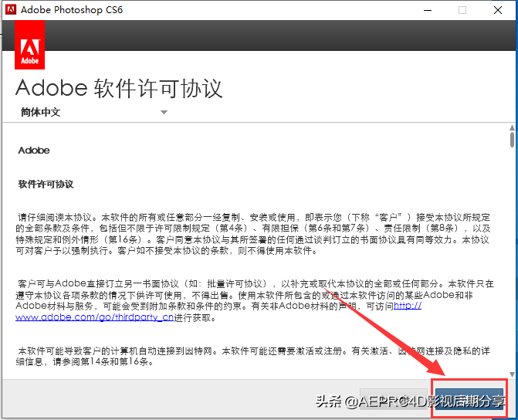Screen dimensions: 518x420
Task: Click the scrollbar up arrow of the agreement
Action: point(512,127)
